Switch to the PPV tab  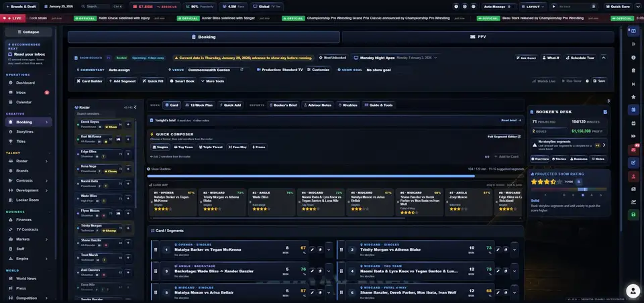point(478,37)
